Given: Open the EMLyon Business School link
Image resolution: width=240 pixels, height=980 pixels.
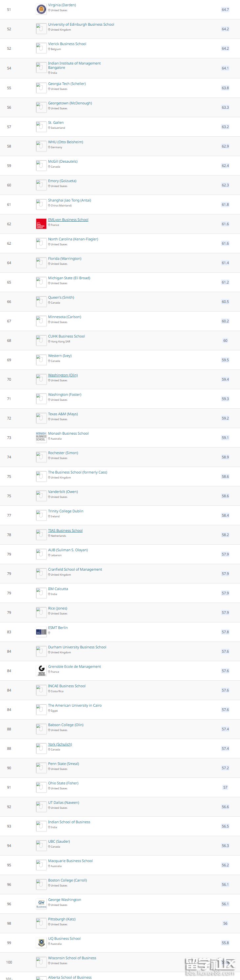Looking at the screenshot, I should tap(68, 220).
